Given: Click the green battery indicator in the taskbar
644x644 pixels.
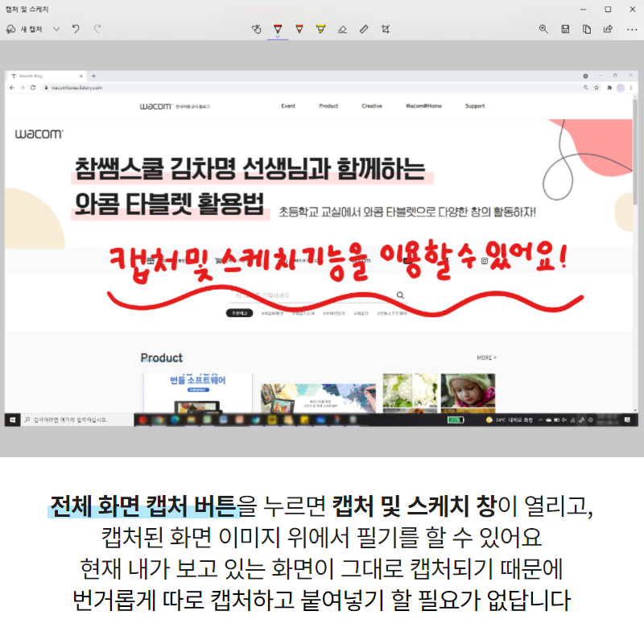Looking at the screenshot, I should pyautogui.click(x=456, y=419).
